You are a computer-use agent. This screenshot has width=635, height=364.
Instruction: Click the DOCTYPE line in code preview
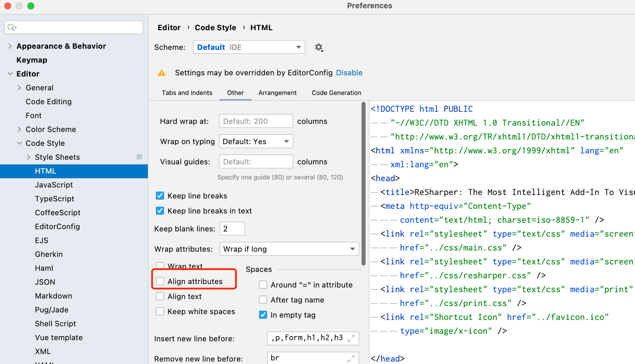click(422, 109)
